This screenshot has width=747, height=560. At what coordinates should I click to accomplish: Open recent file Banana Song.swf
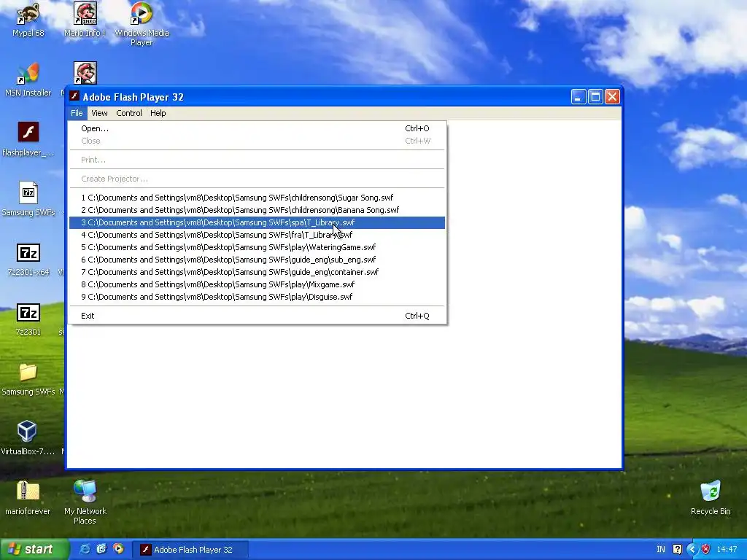point(258,210)
